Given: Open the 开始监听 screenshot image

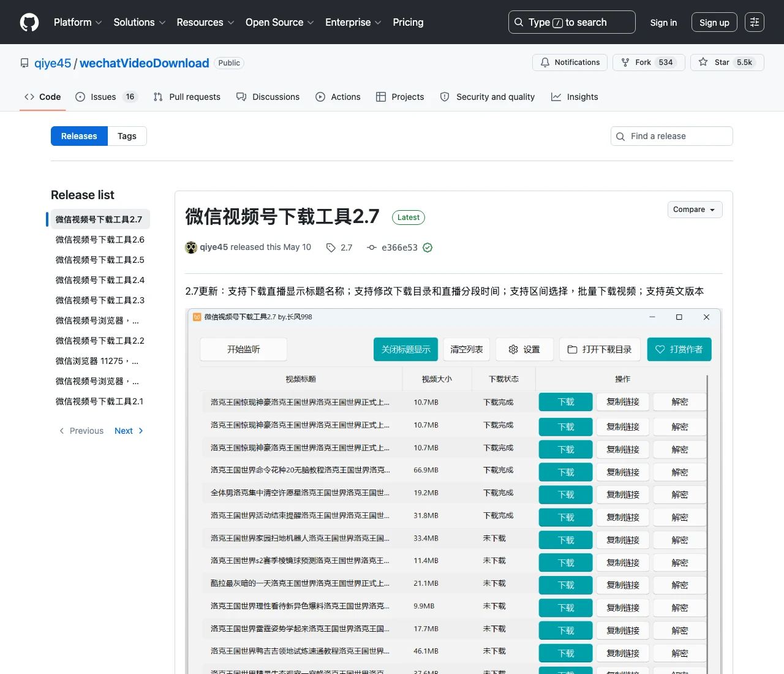Looking at the screenshot, I should pos(454,491).
